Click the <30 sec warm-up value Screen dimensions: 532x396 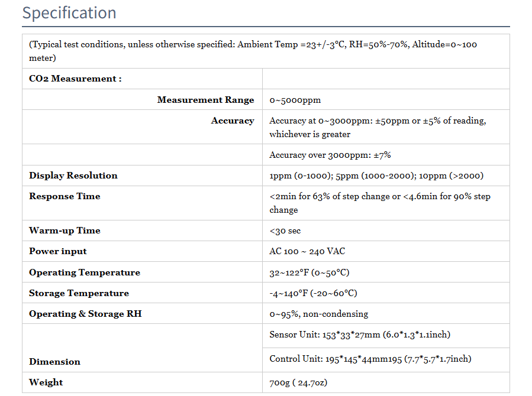[285, 231]
